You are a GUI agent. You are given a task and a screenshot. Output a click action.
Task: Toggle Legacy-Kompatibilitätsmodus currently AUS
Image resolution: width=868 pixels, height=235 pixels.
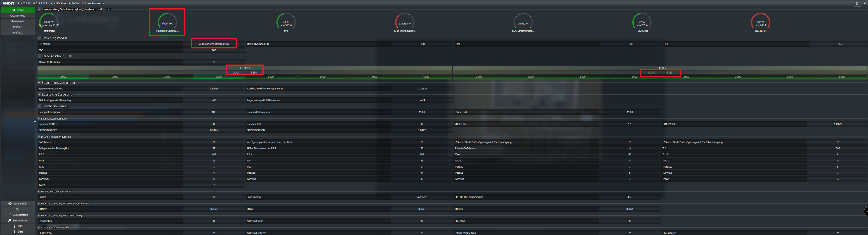tap(422, 100)
